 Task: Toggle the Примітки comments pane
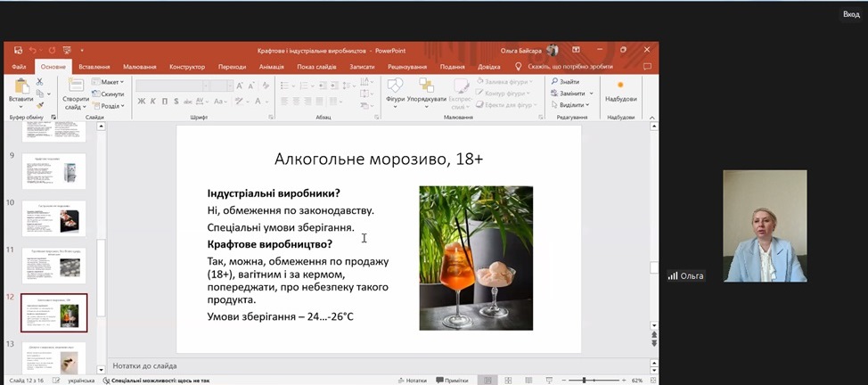point(452,381)
